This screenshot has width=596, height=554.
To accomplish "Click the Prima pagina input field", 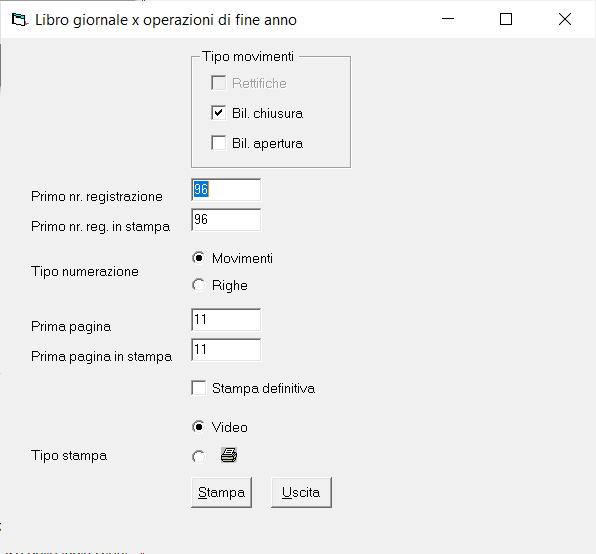I will (226, 320).
